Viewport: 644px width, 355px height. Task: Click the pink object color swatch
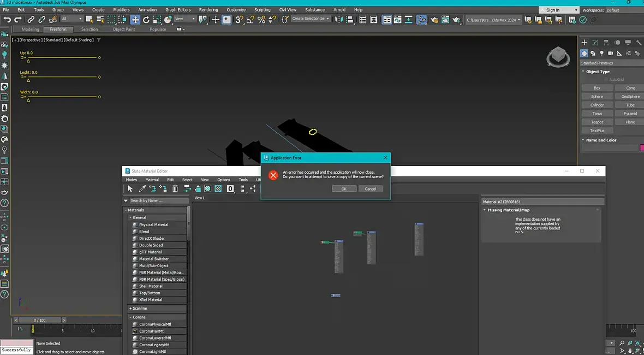[642, 148]
